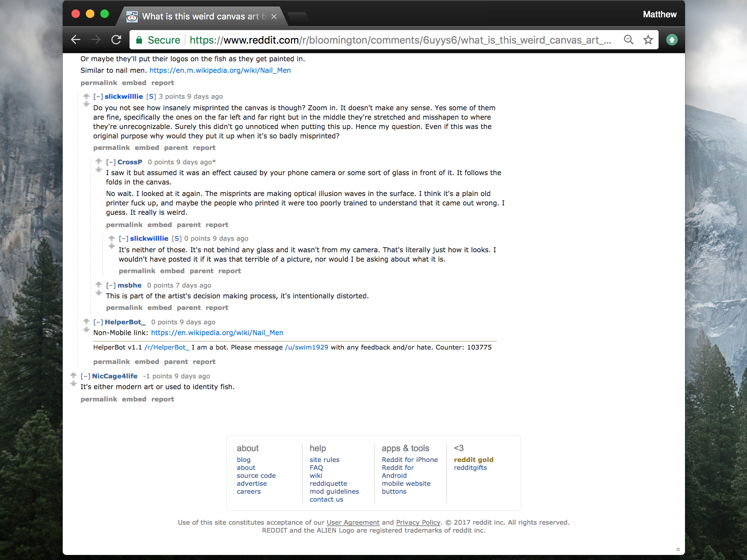Report NicCage4life's comment
Screen dimensions: 747x560
coord(163,399)
